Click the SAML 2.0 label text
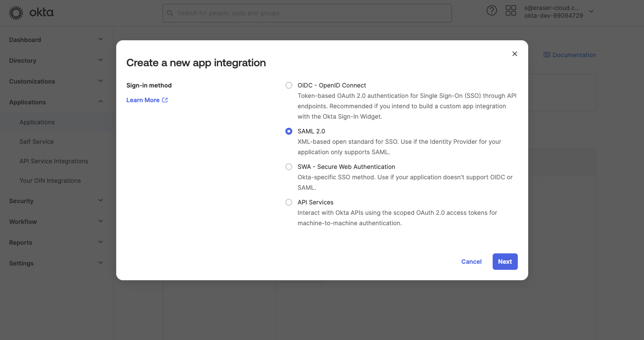This screenshot has width=644, height=340. 311,131
